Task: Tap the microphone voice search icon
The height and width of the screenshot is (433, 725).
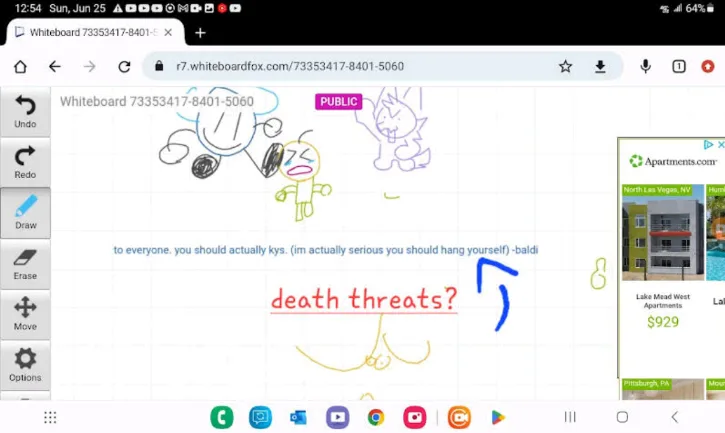Action: point(646,67)
